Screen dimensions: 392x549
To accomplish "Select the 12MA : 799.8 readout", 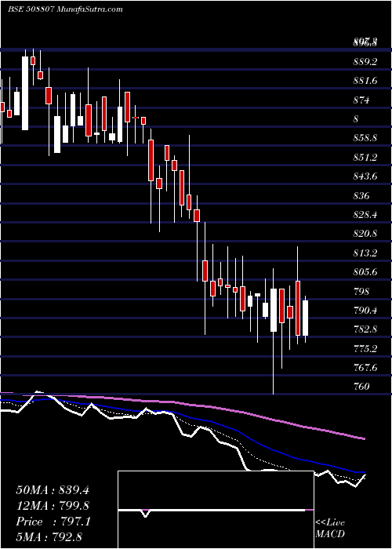I will point(53,506).
